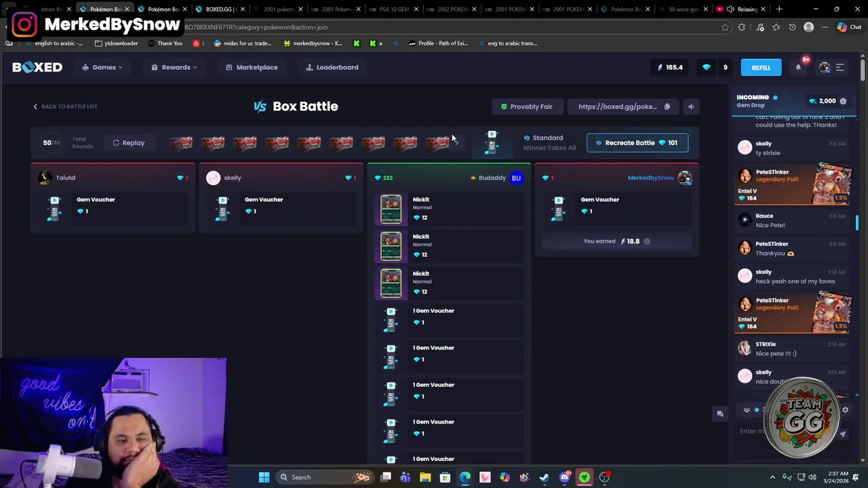This screenshot has width=868, height=488.
Task: Open Microsoft Edge from the taskbar
Action: click(465, 477)
